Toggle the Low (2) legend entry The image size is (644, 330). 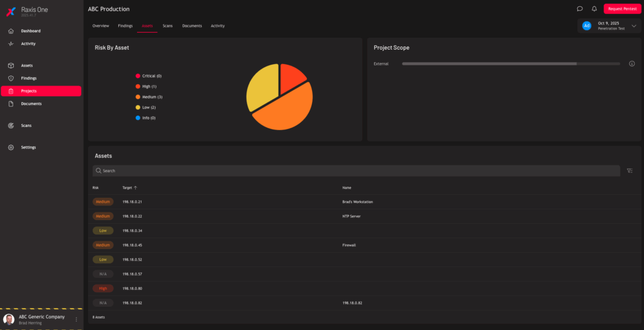coord(148,107)
